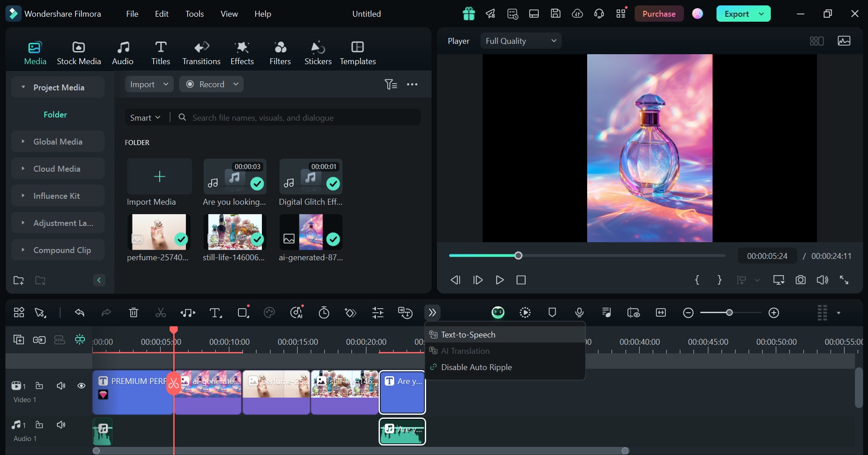Screen dimensions: 868x455
Task: Expand the player to fullscreen
Action: click(844, 280)
